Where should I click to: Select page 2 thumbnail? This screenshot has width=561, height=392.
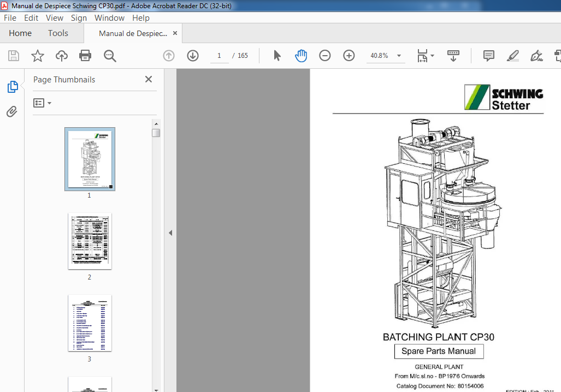tap(90, 241)
